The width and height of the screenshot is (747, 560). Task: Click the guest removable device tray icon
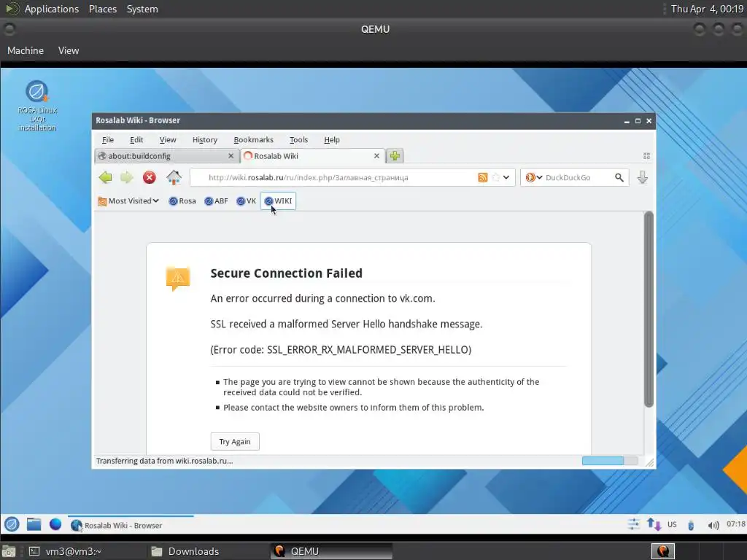[x=691, y=525]
